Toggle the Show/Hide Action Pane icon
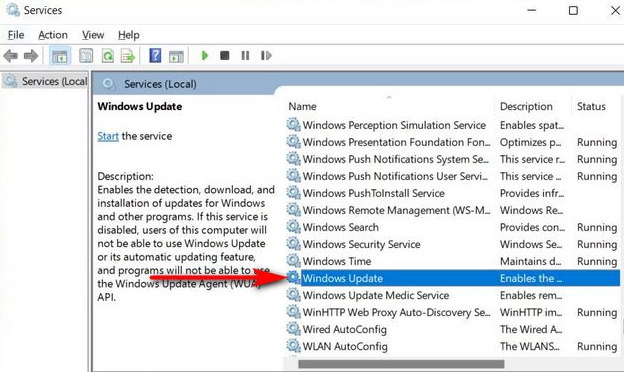 [x=176, y=56]
